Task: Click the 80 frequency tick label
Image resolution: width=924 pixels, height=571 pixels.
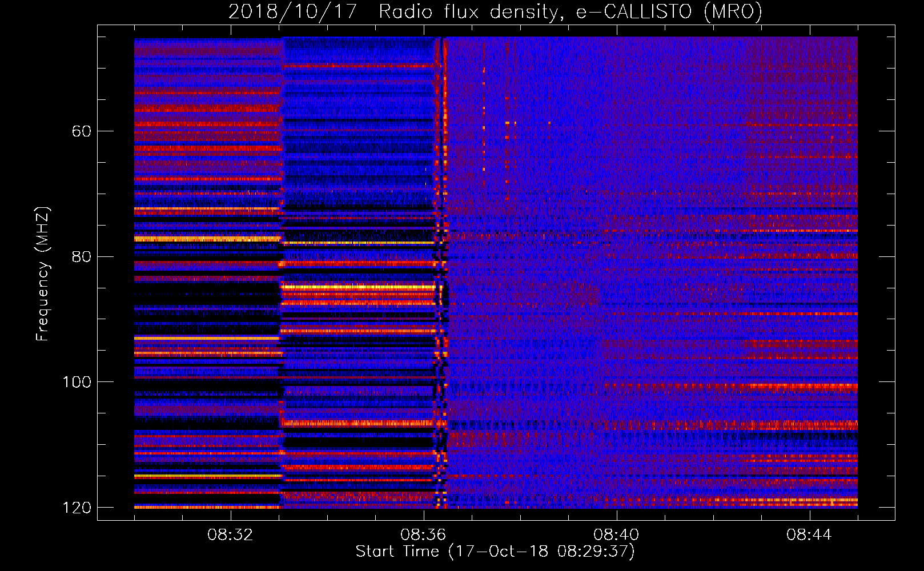Action: (x=82, y=256)
